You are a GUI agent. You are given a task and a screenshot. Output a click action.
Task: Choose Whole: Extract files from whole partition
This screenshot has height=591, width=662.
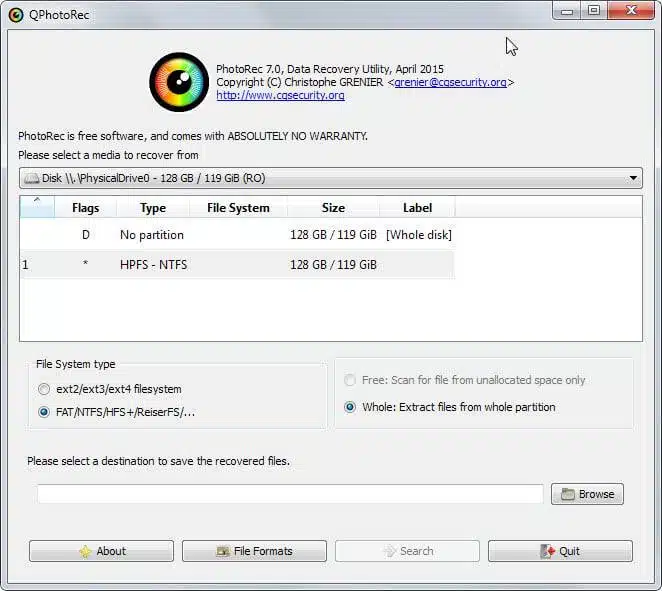350,407
